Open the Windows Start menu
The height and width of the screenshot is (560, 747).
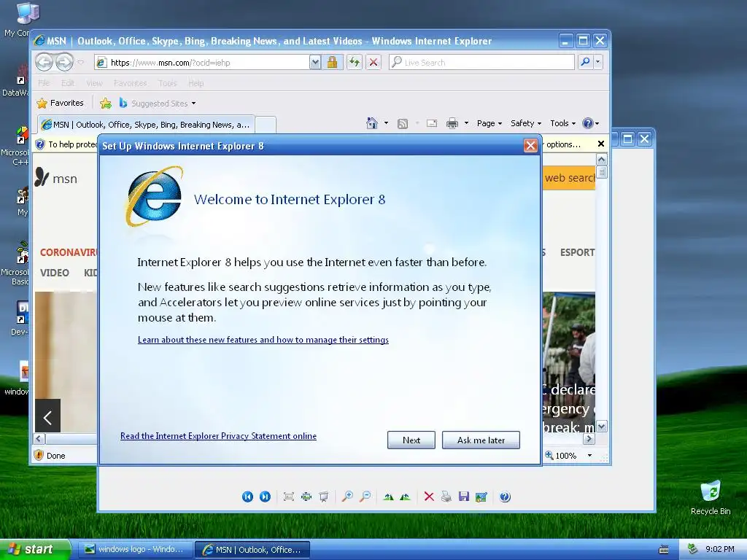(x=35, y=549)
